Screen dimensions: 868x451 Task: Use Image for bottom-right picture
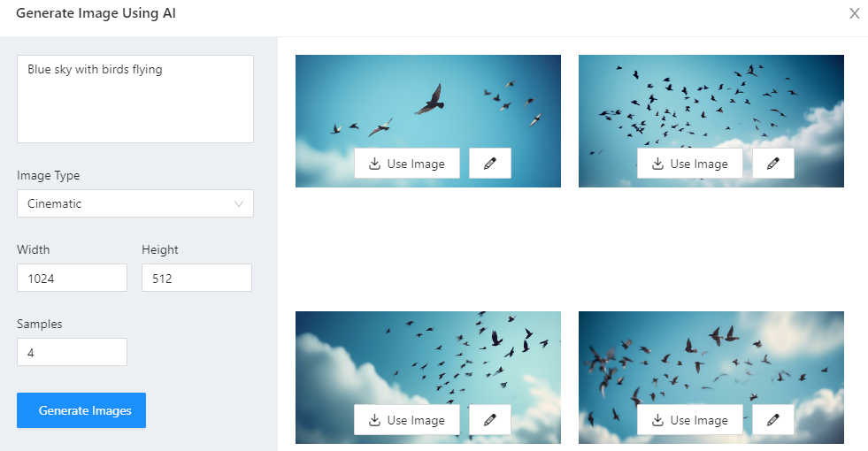690,419
